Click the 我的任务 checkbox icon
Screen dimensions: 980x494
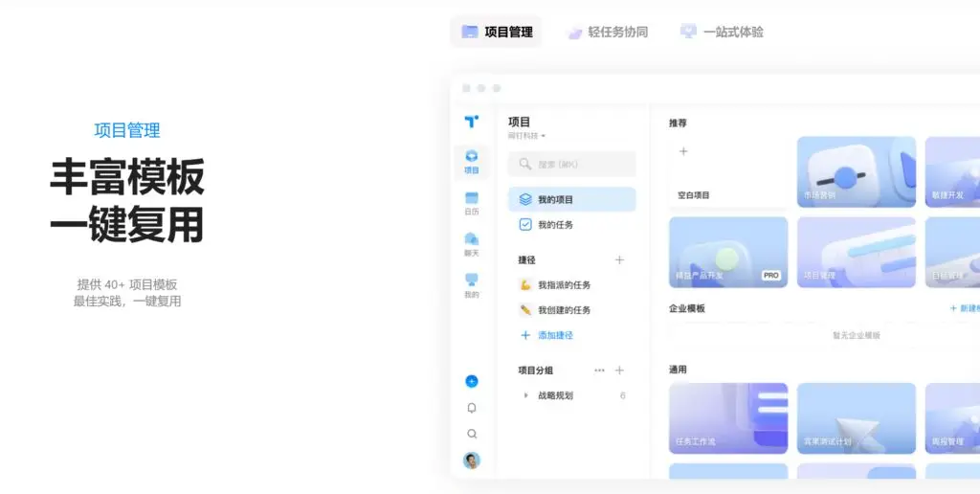click(525, 224)
